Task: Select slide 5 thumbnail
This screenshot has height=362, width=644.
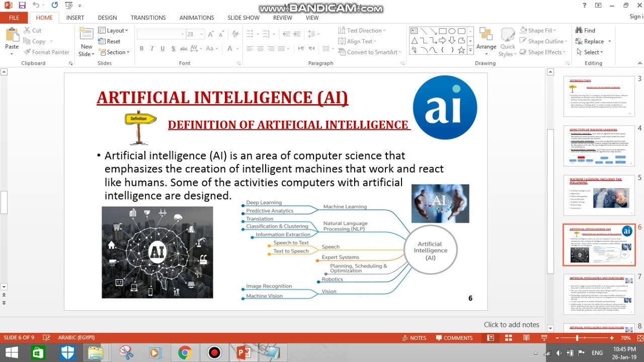Action: 599,195
